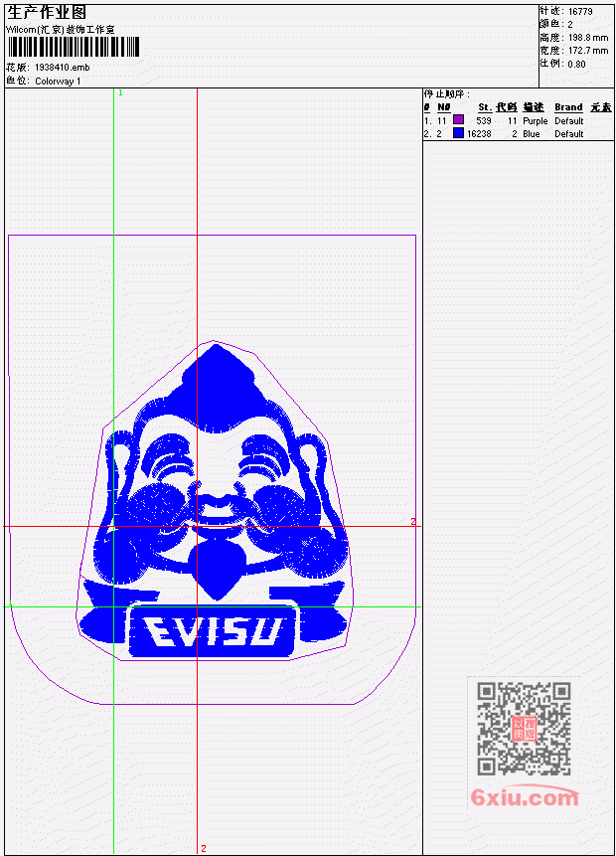This screenshot has height=856, width=616.
Task: Click the 'Blue' description in row 2
Action: point(532,134)
